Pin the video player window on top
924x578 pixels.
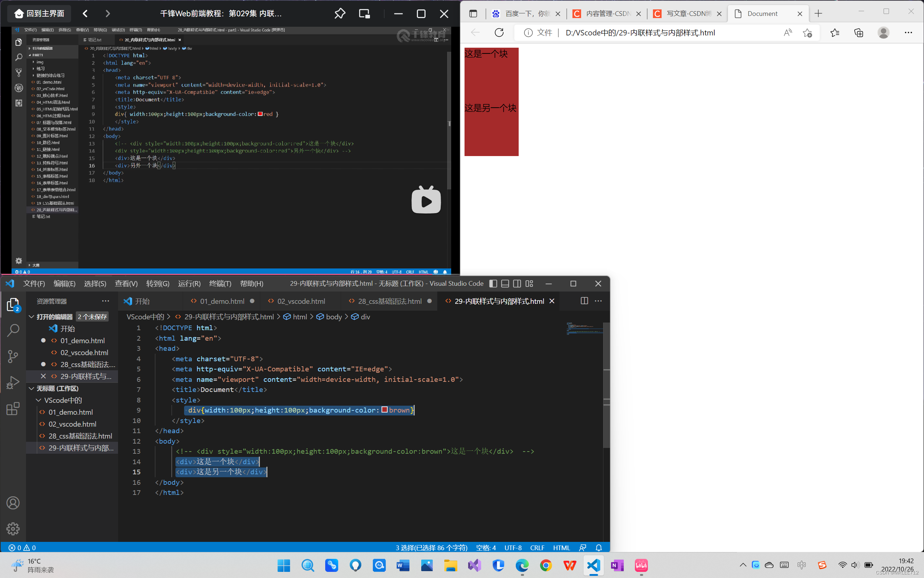pos(339,14)
